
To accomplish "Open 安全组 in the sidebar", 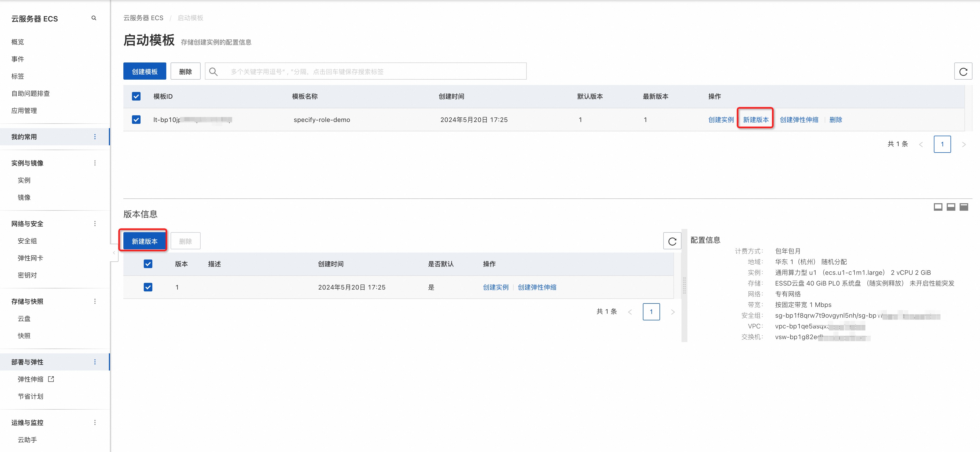I will coord(27,241).
